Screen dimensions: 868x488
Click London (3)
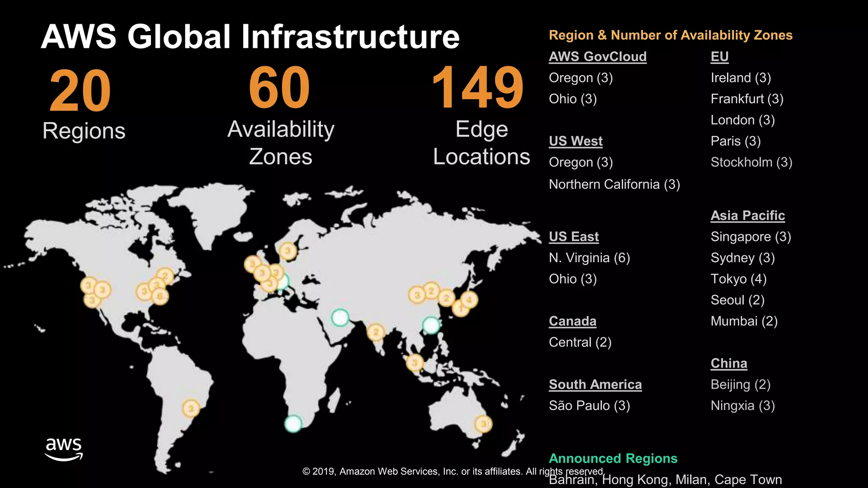pos(743,120)
